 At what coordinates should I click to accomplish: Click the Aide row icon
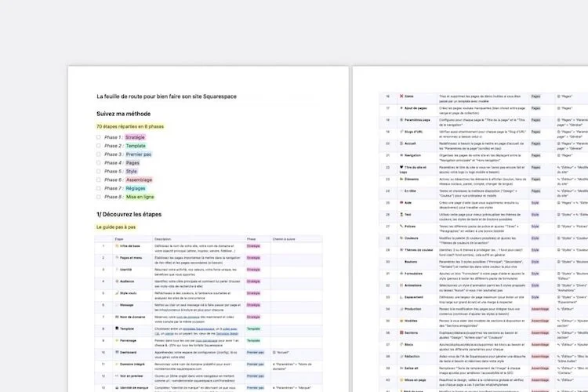tap(401, 202)
